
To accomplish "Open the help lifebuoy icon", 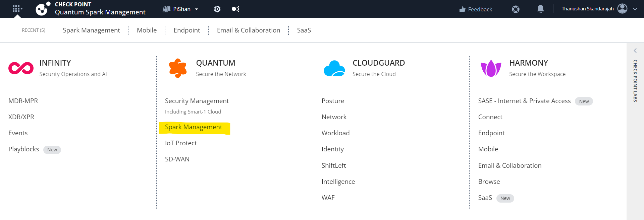I will (x=516, y=9).
